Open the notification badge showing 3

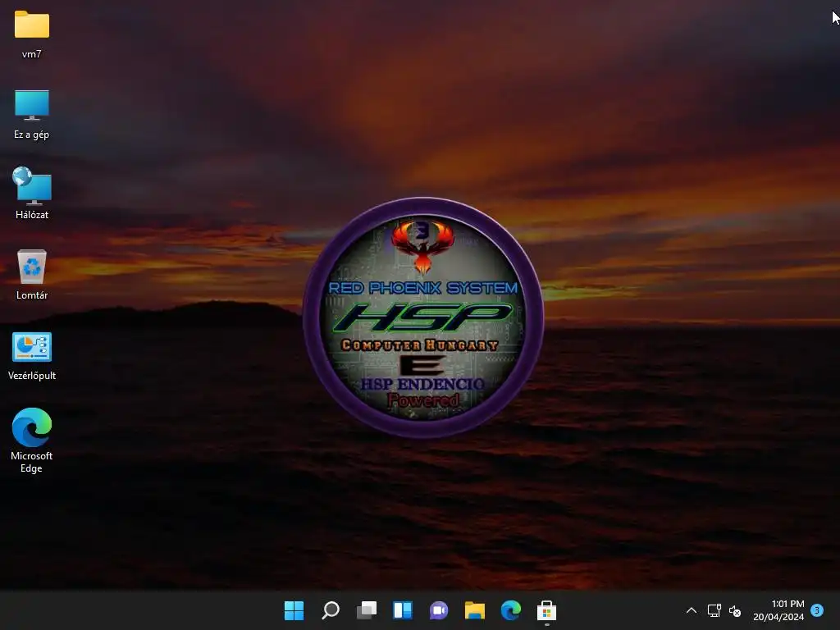tap(817, 610)
